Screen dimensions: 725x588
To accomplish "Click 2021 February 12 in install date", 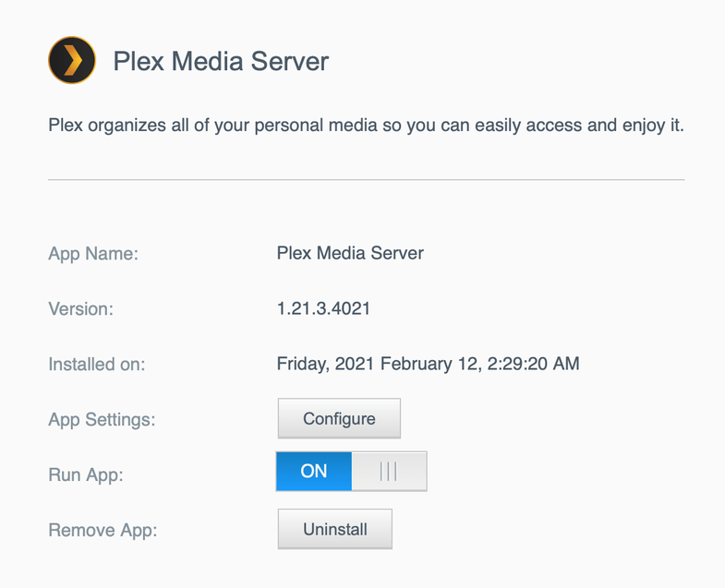I will 403,364.
